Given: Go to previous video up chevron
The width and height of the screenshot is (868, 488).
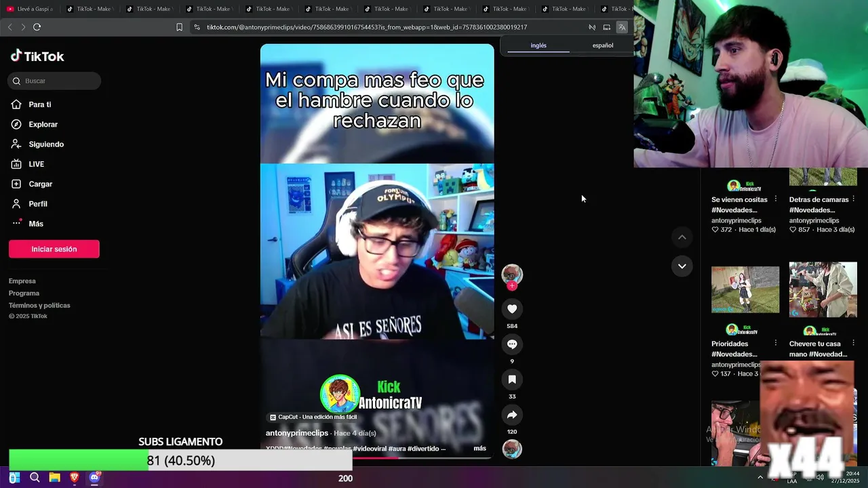Looking at the screenshot, I should click(x=682, y=237).
